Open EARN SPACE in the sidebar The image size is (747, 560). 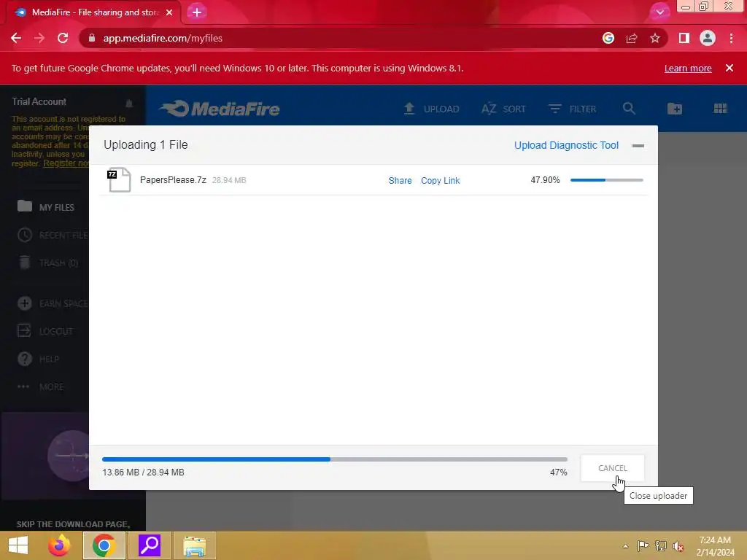pos(53,303)
